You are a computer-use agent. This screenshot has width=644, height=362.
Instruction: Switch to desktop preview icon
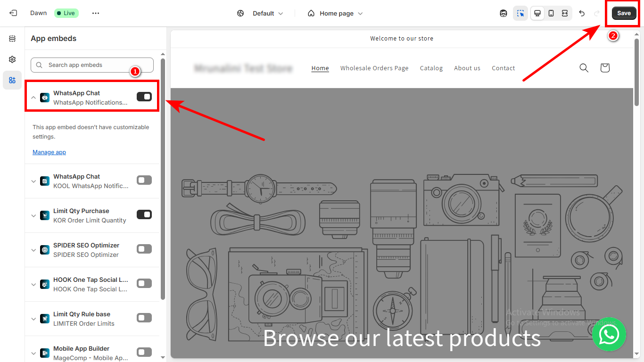tap(537, 13)
